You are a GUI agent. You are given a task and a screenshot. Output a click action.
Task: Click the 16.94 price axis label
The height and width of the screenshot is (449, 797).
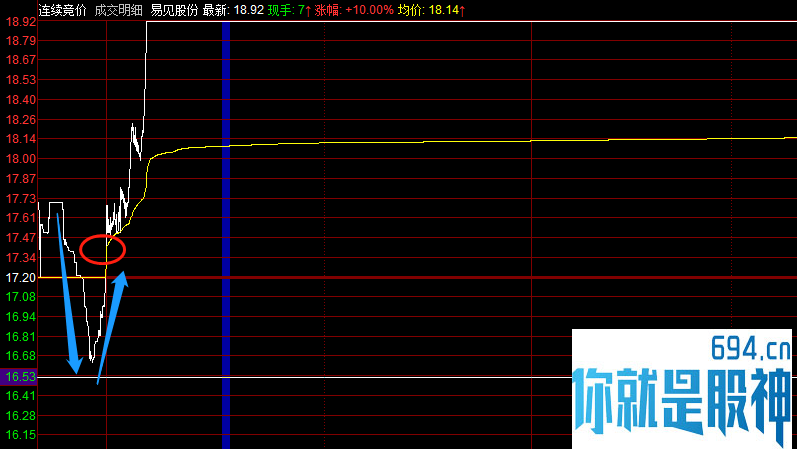21,317
